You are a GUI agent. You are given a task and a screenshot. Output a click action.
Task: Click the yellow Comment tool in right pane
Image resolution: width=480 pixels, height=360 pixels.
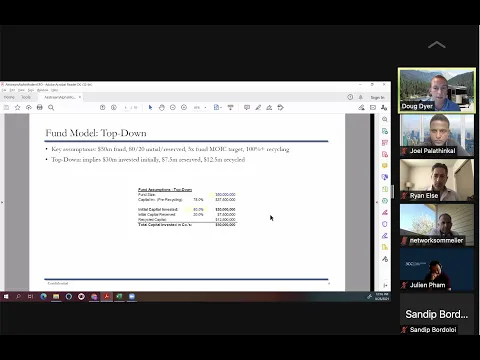tap(385, 166)
